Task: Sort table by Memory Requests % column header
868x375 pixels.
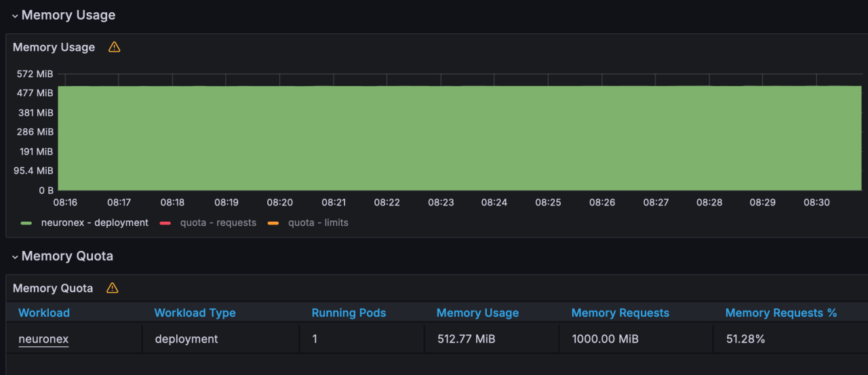Action: click(781, 313)
